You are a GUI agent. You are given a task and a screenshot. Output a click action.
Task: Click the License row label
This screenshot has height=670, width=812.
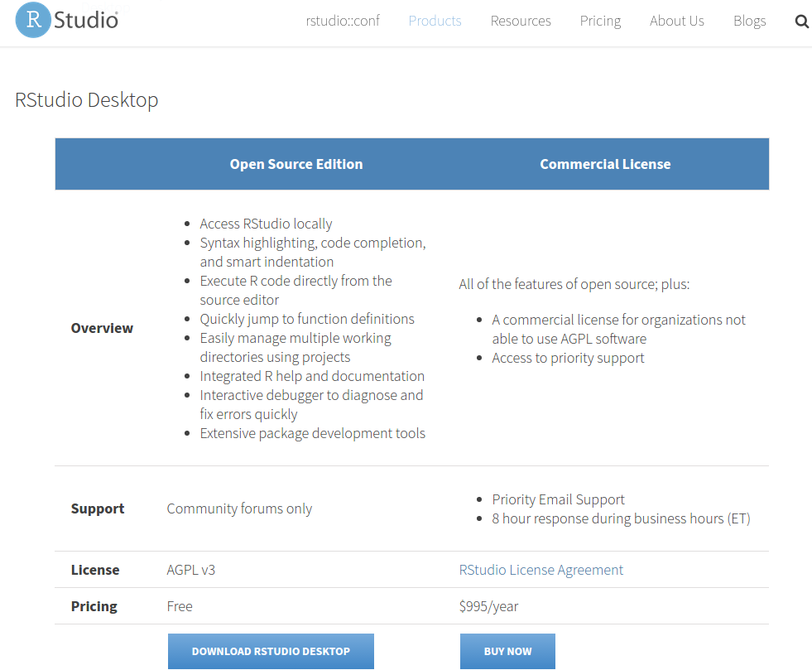[95, 570]
